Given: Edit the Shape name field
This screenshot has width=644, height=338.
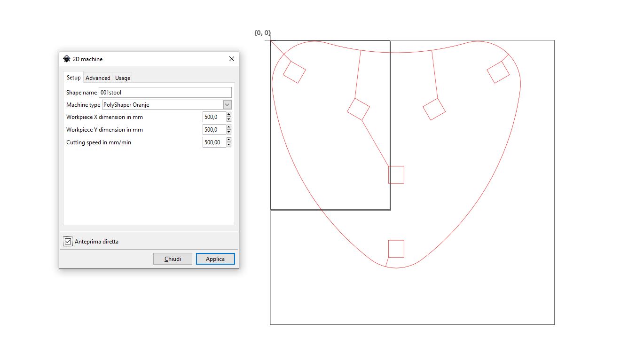Looking at the screenshot, I should [165, 92].
